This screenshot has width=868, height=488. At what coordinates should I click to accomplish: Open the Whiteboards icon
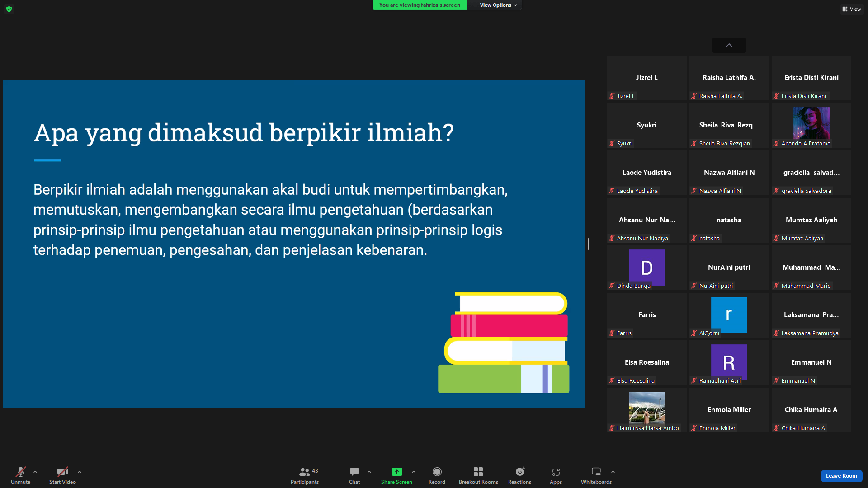coord(596,472)
